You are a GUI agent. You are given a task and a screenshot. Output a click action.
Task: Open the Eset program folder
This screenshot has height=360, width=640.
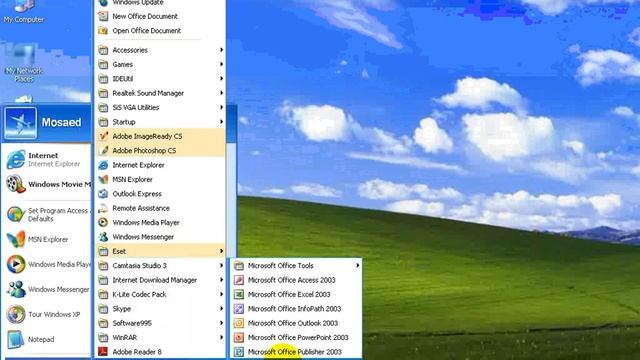coord(160,251)
